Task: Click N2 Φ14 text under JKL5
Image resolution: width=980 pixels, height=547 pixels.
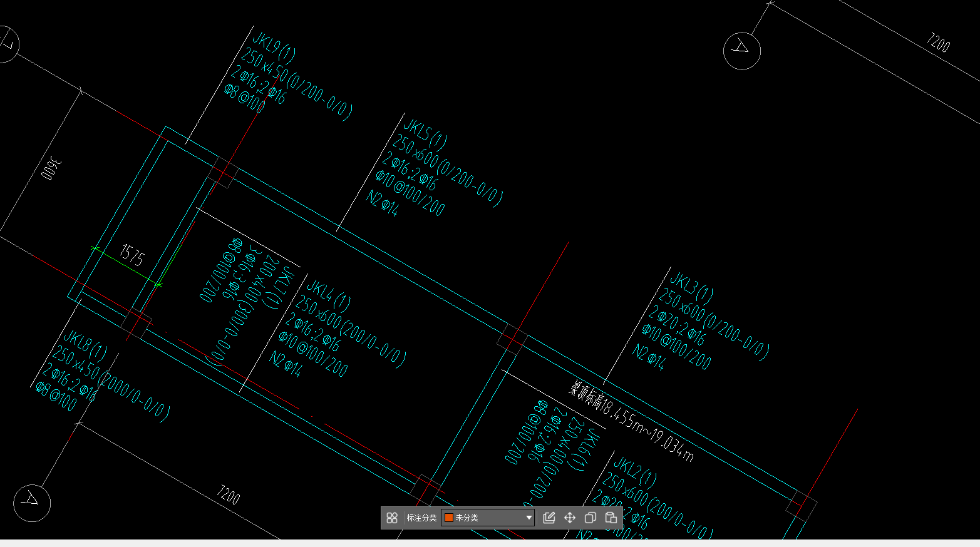Action: point(382,203)
